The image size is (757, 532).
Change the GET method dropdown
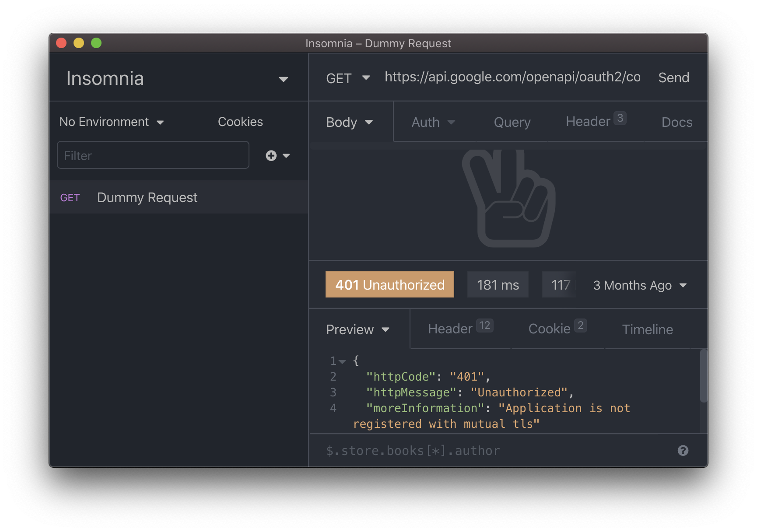pos(348,78)
